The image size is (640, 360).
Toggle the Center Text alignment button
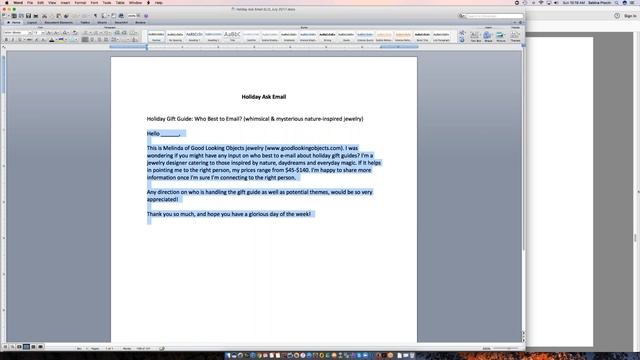click(92, 40)
